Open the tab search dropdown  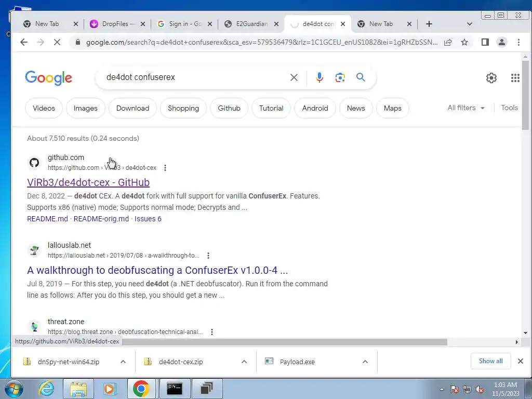click(470, 24)
